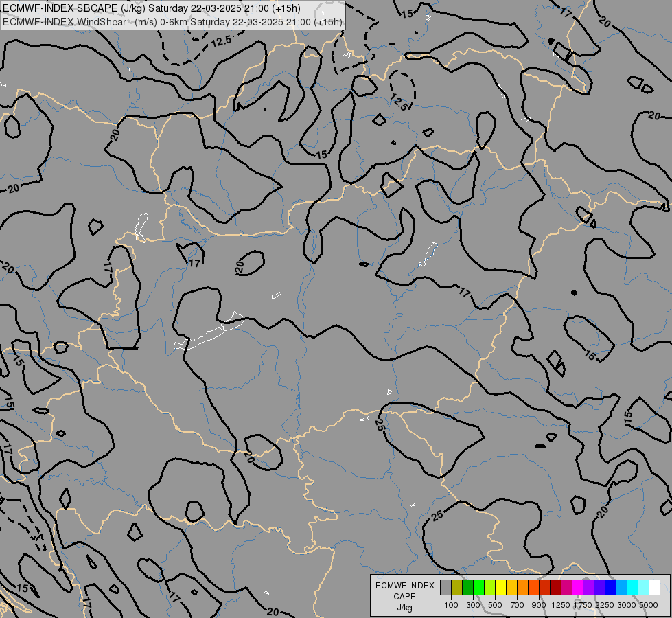
Task: Click the pure blue legend swatch
Action: pyautogui.click(x=610, y=587)
